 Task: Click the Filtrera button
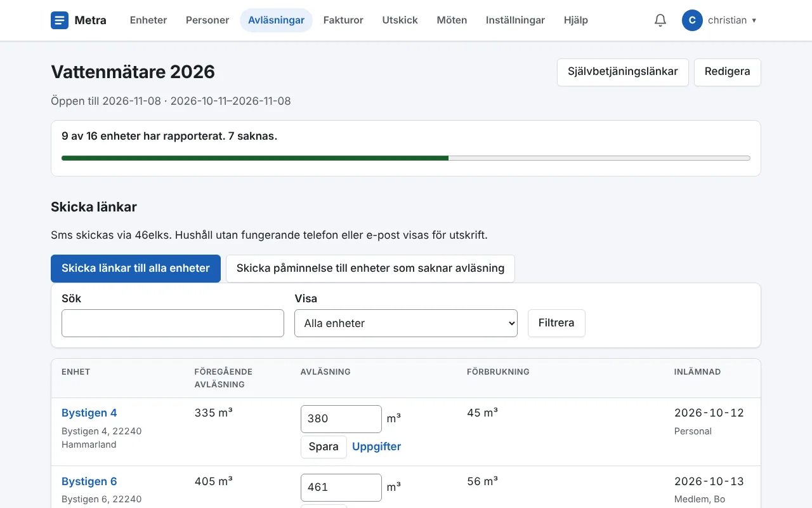pos(556,323)
